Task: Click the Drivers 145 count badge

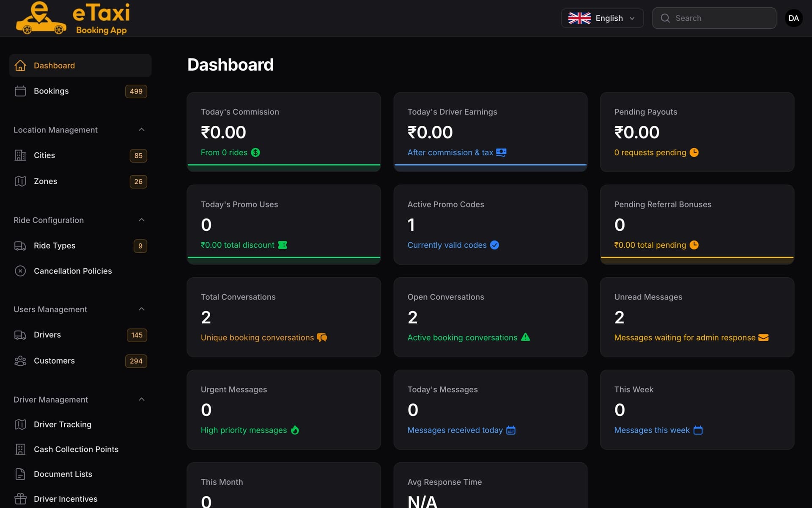Action: click(137, 335)
